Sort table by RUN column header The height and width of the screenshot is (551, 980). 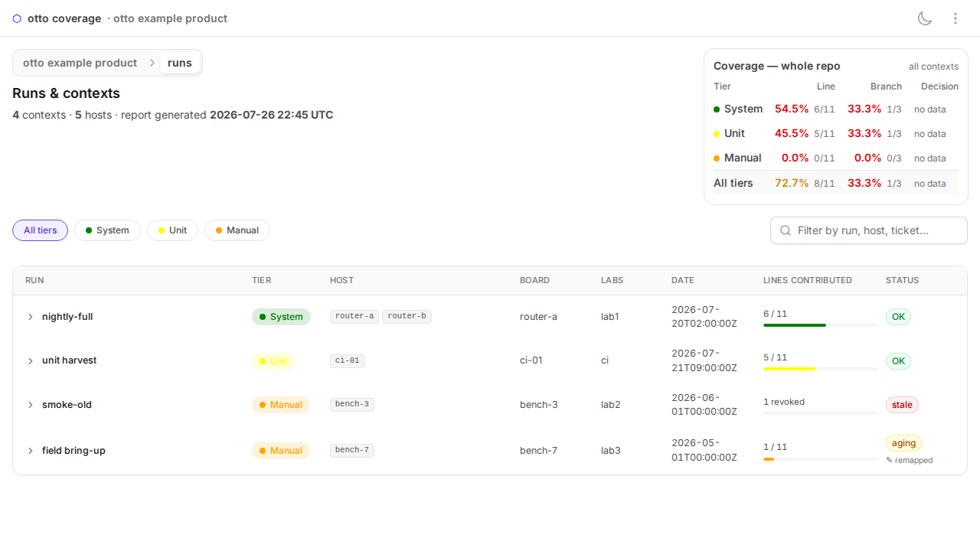[x=34, y=280]
